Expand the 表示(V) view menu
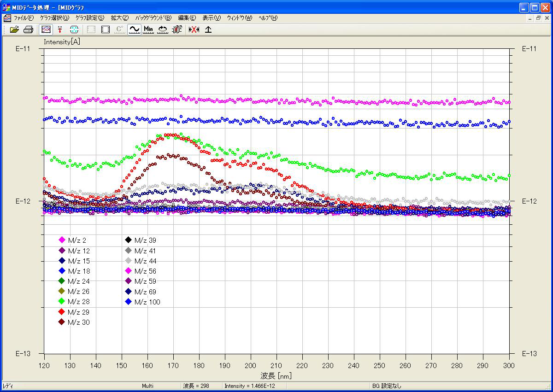Image resolution: width=553 pixels, height=392 pixels. pos(212,18)
